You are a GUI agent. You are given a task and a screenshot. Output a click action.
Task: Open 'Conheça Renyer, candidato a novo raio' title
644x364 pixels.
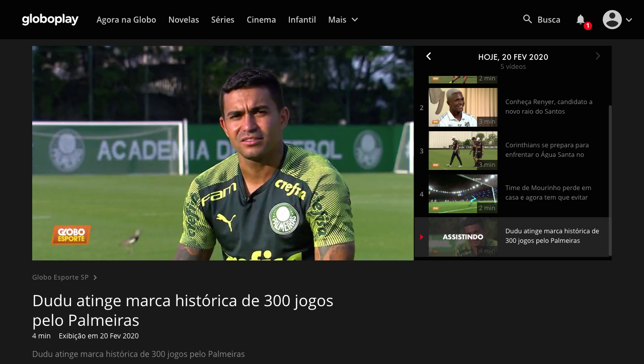pos(549,107)
